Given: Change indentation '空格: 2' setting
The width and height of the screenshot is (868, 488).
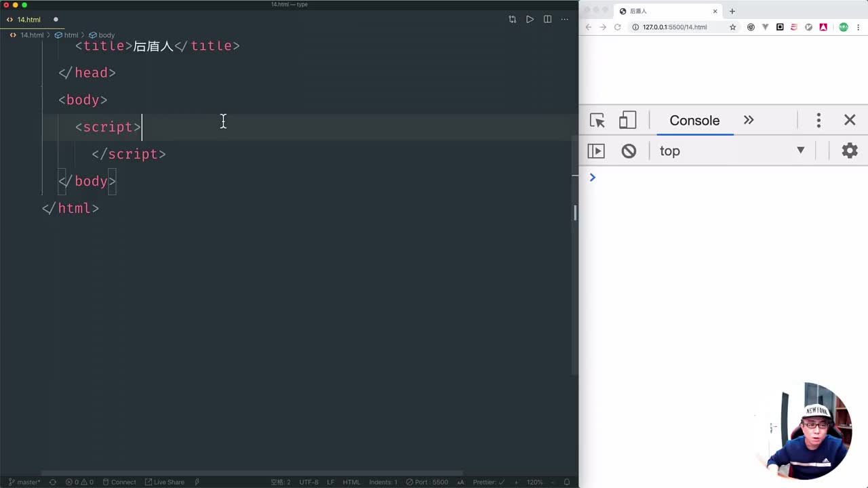Looking at the screenshot, I should [281, 482].
